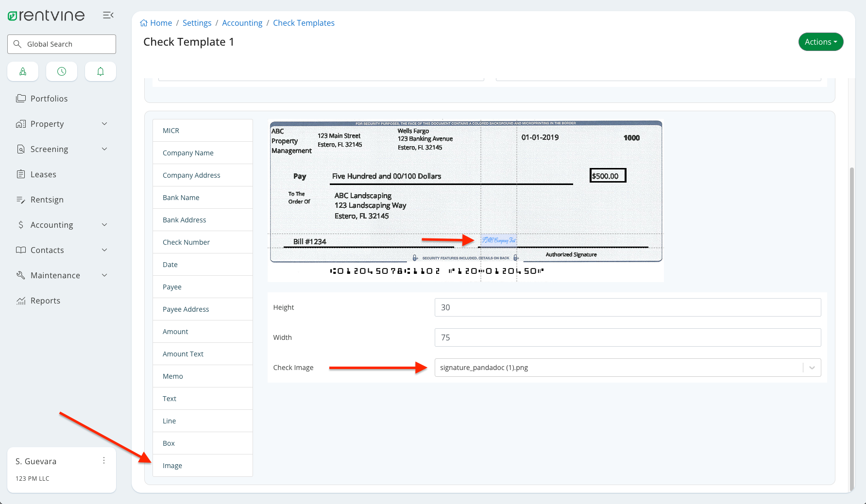This screenshot has height=504, width=866.
Task: Expand the Maintenance sidebar menu
Action: 55,275
